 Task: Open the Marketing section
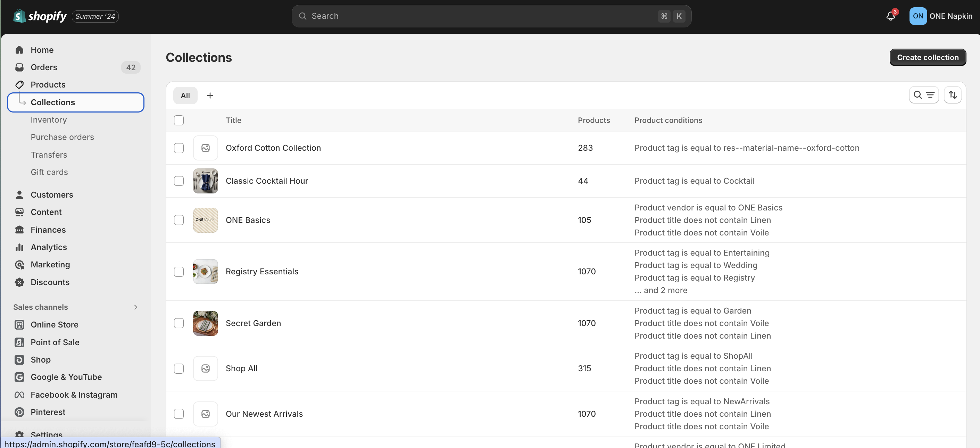click(x=50, y=265)
